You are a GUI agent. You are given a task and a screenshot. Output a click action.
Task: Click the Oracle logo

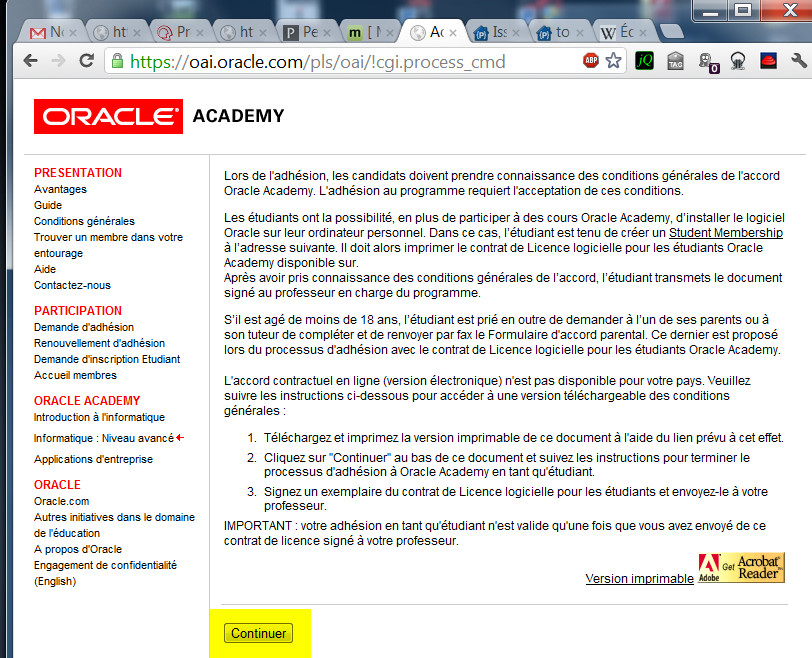108,116
